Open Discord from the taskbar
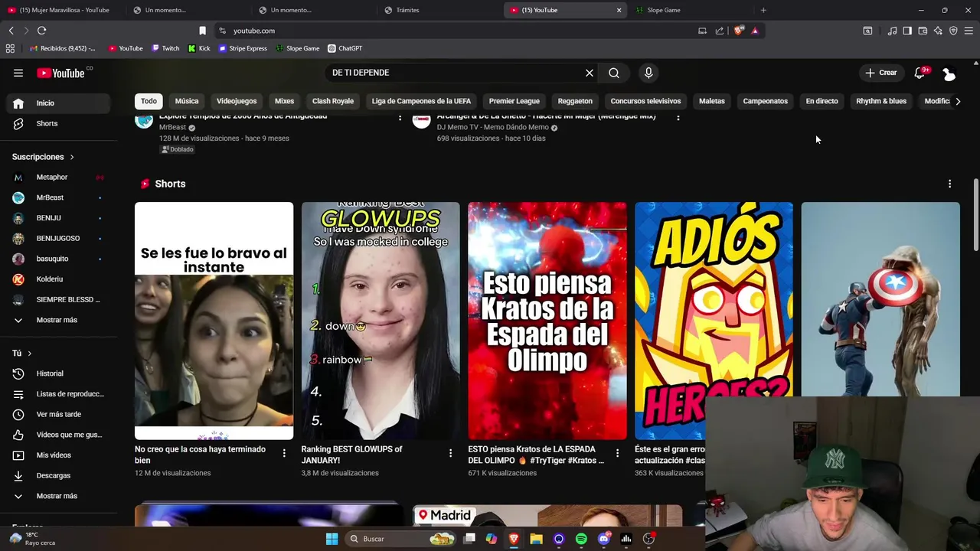This screenshot has width=980, height=551. 604,539
